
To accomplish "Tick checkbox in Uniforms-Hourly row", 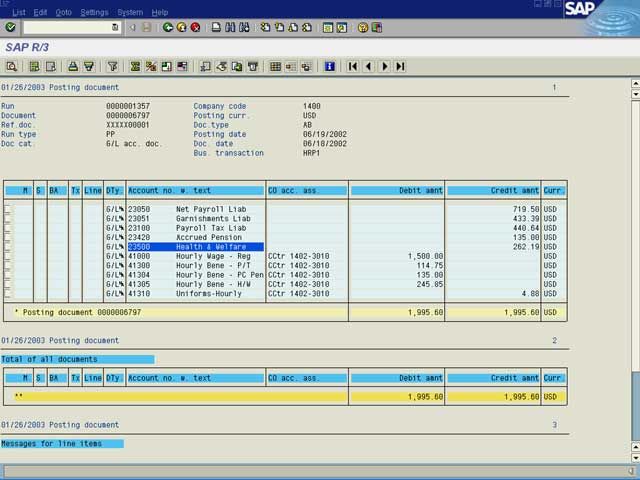I will (x=8, y=294).
